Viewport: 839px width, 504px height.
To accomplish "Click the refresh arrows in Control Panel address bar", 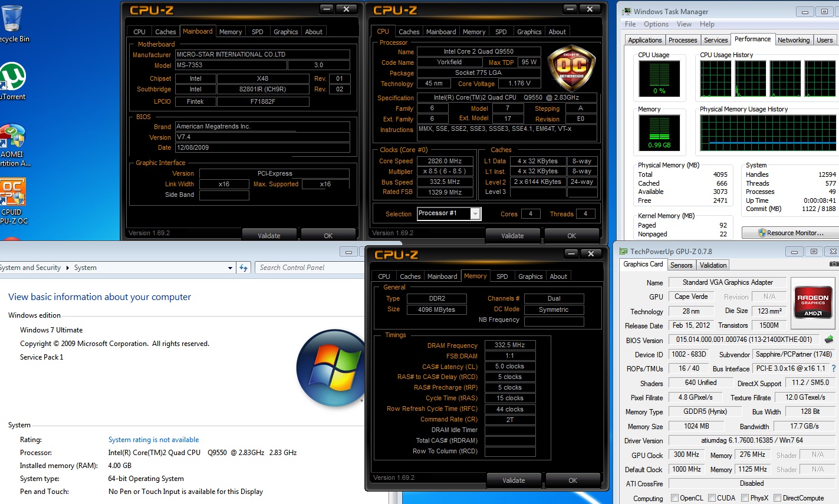I will (x=244, y=268).
